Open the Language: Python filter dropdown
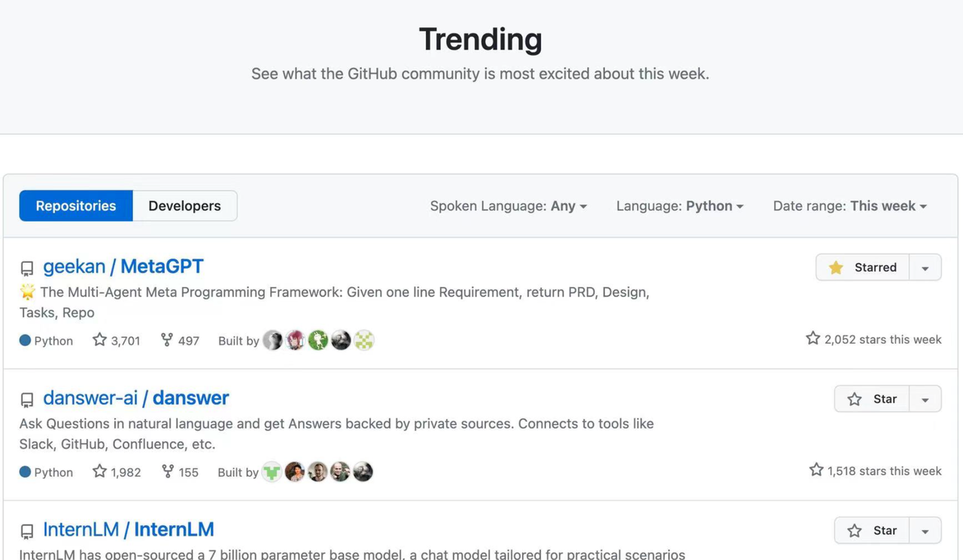 click(x=679, y=206)
